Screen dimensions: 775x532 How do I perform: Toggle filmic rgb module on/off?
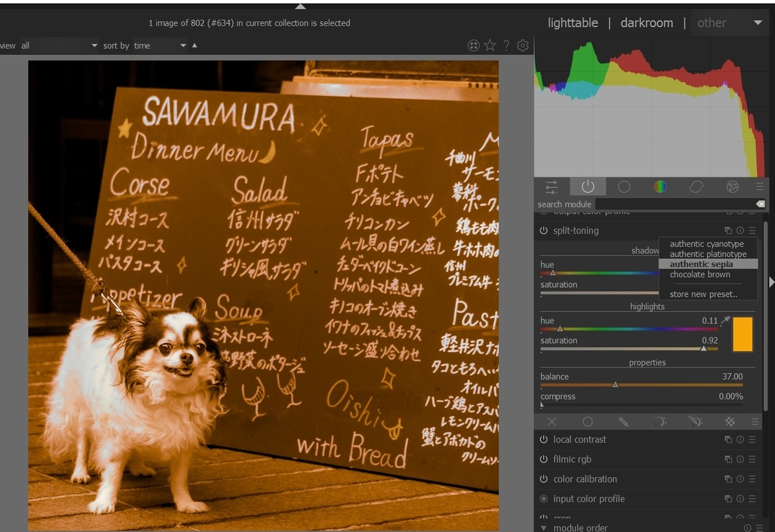click(x=544, y=460)
